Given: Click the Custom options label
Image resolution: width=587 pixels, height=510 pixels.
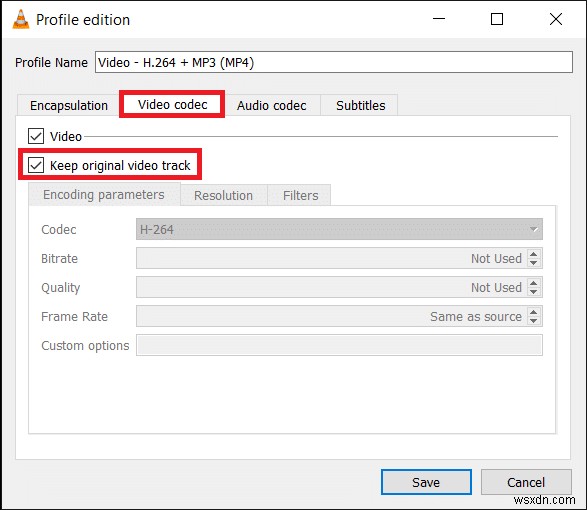Looking at the screenshot, I should click(85, 346).
